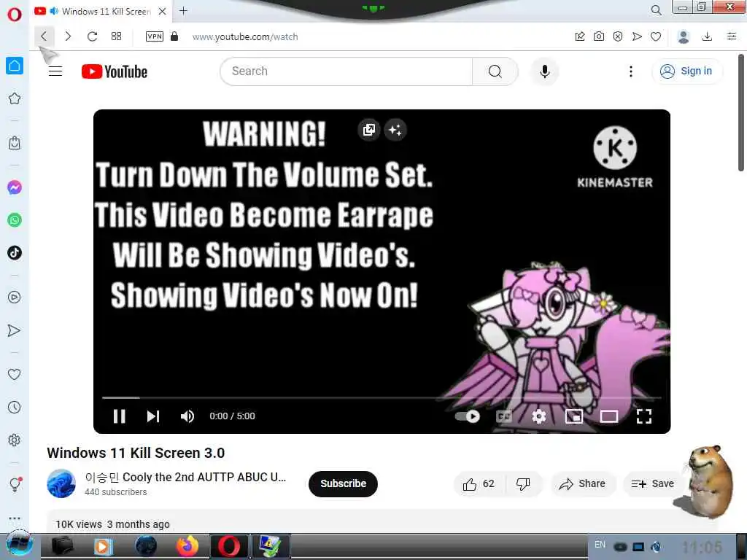Dislike the video

[x=523, y=484]
